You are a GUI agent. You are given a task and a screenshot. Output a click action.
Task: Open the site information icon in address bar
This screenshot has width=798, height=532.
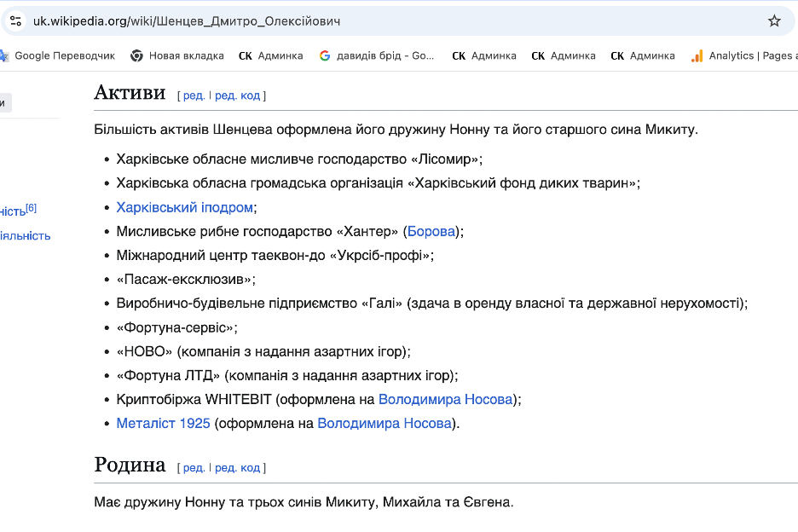(x=16, y=21)
